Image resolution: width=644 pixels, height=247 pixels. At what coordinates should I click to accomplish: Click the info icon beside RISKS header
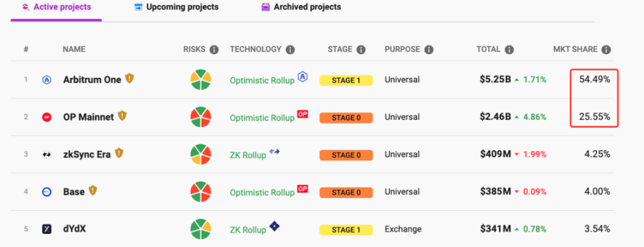pos(214,50)
